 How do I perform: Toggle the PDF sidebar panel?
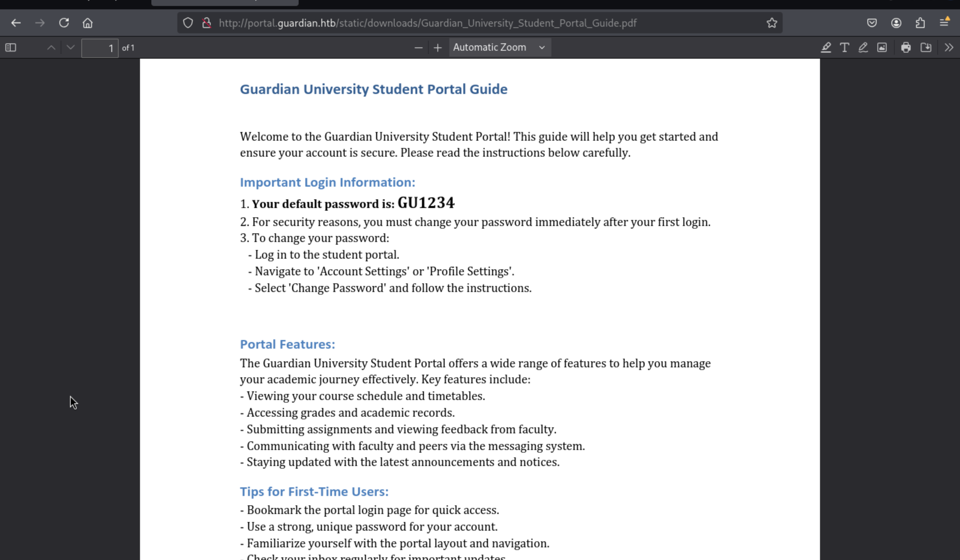tap(11, 48)
